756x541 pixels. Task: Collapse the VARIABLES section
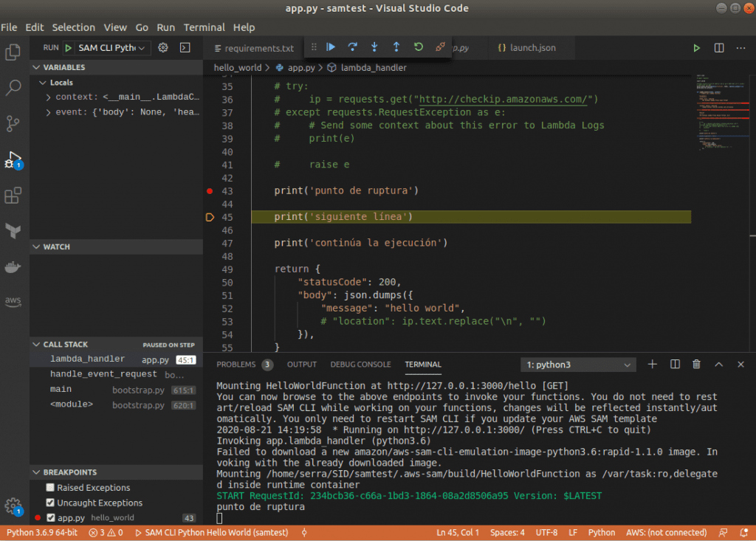pyautogui.click(x=116, y=67)
